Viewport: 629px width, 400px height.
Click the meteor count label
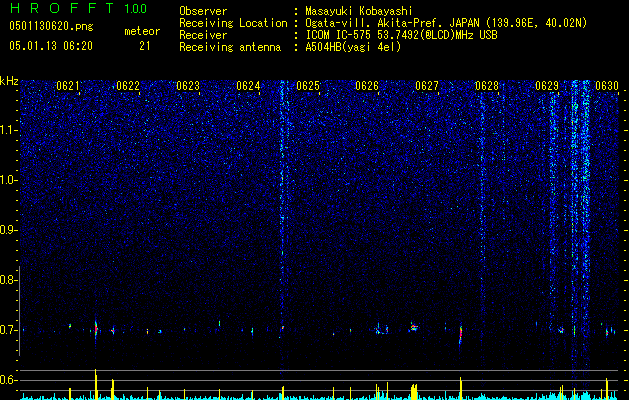pyautogui.click(x=142, y=31)
